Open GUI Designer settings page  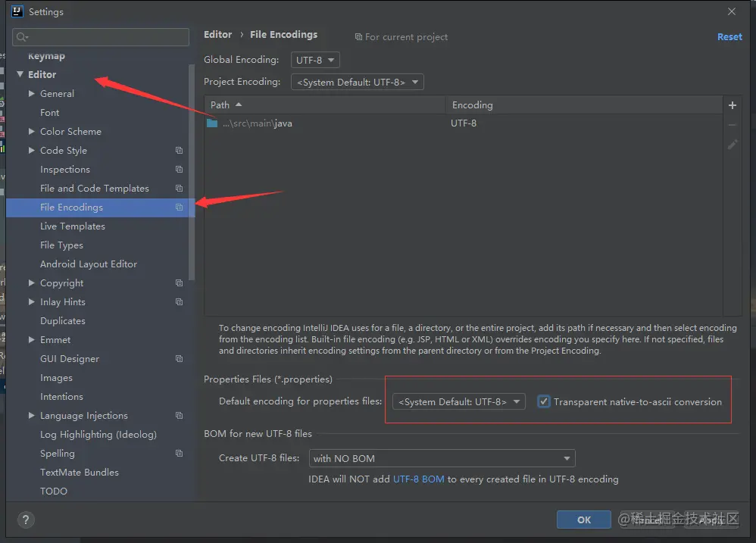coord(70,359)
